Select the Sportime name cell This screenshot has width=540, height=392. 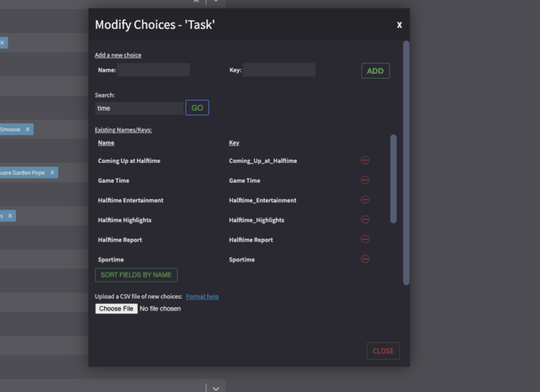[111, 259]
